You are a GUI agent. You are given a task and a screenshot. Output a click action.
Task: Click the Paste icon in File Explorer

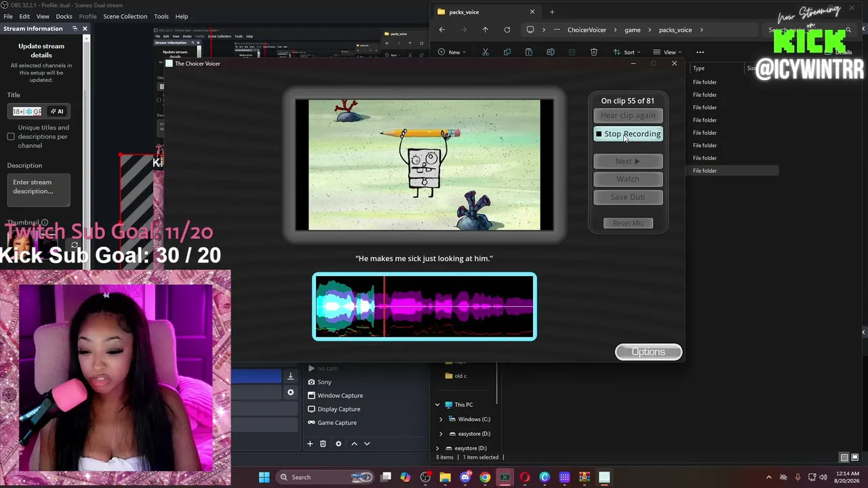[x=528, y=52]
